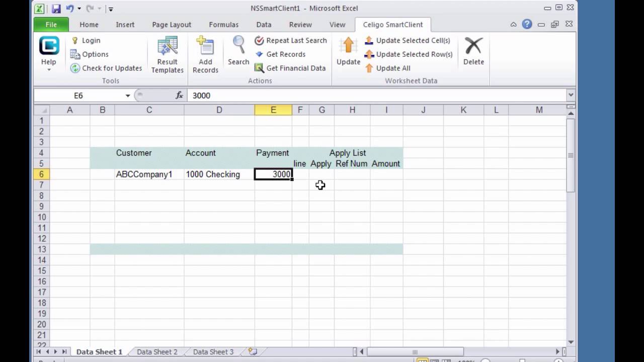Screen dimensions: 644x362
Task: Switch to Data Sheet 1 tab
Action: pos(99,352)
